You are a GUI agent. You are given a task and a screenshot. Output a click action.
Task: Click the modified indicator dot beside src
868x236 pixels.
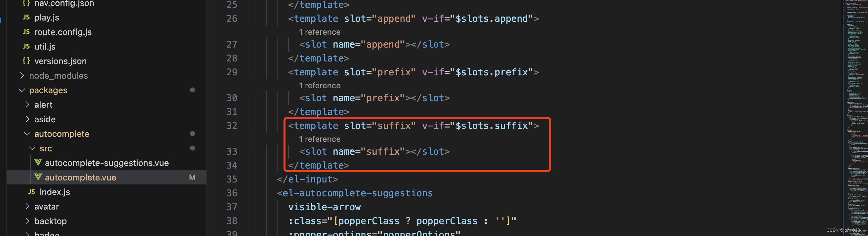coord(193,148)
